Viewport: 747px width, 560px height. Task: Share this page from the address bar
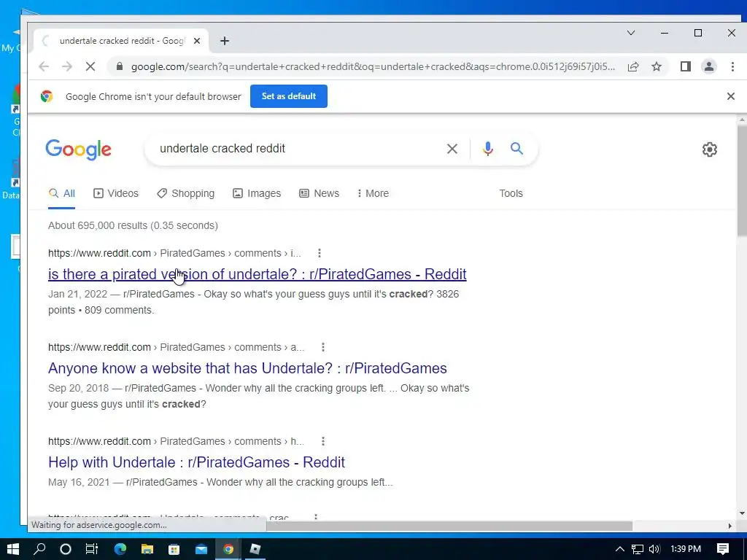(x=633, y=66)
